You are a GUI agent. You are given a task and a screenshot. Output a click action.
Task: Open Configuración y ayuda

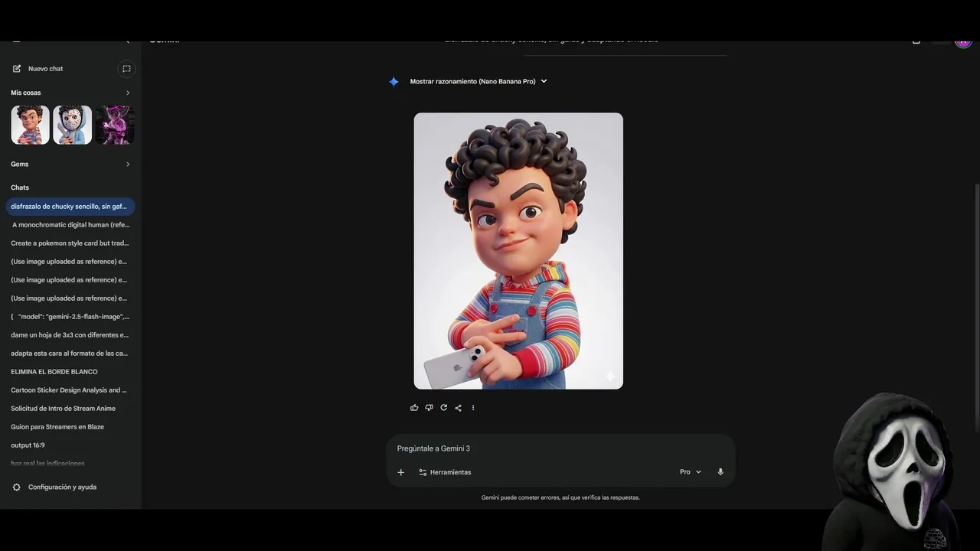click(x=54, y=487)
